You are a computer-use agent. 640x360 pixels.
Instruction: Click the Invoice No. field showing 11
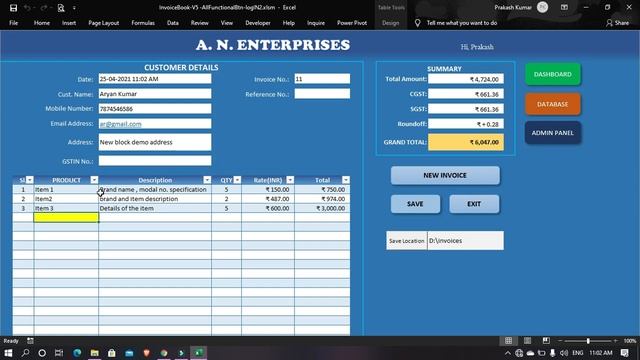pos(322,79)
